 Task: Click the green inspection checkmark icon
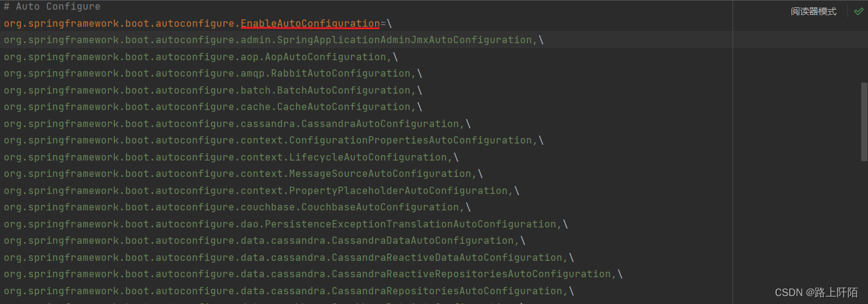click(858, 12)
